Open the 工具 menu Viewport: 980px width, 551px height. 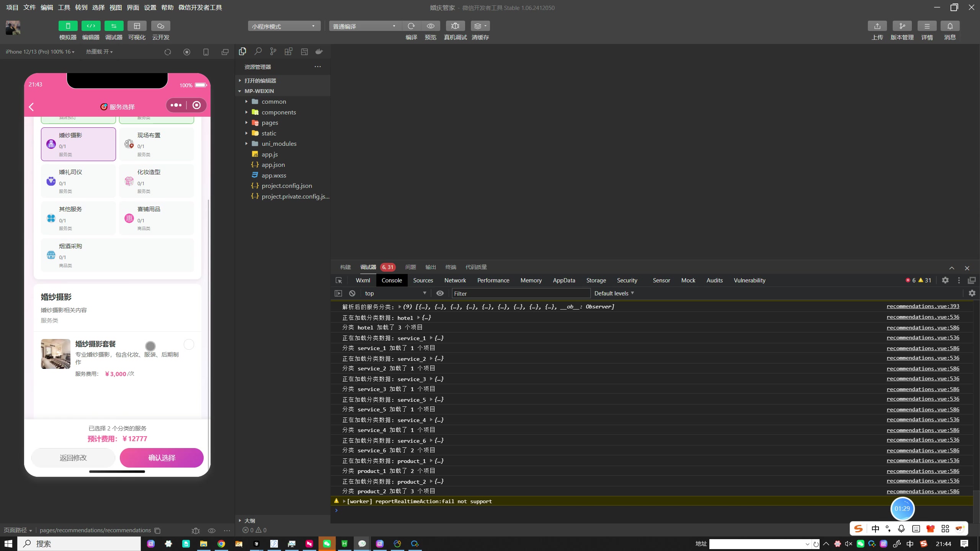64,8
